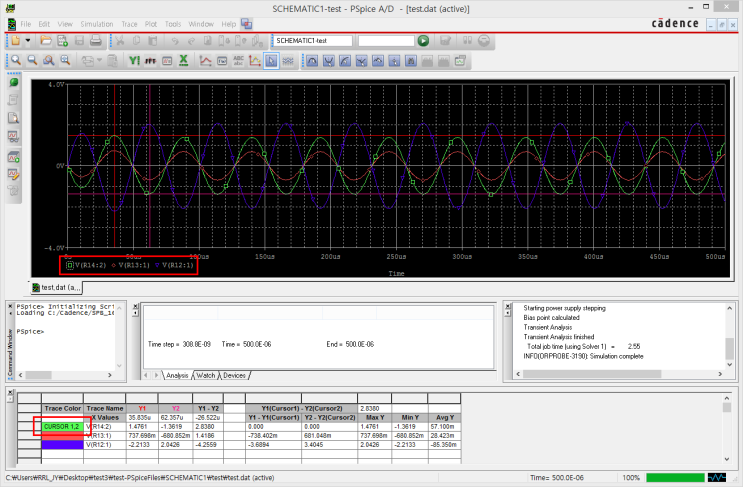Click the FFT toolbar icon
743x487 pixels.
coord(150,61)
